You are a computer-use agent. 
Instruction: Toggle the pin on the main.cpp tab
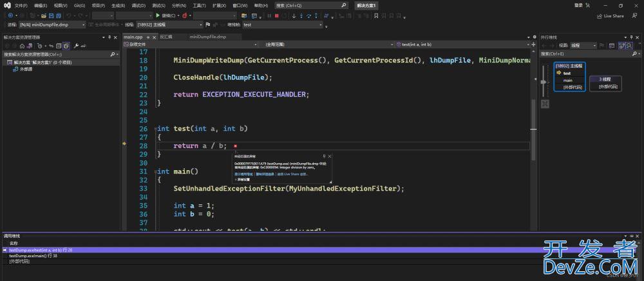[148, 37]
